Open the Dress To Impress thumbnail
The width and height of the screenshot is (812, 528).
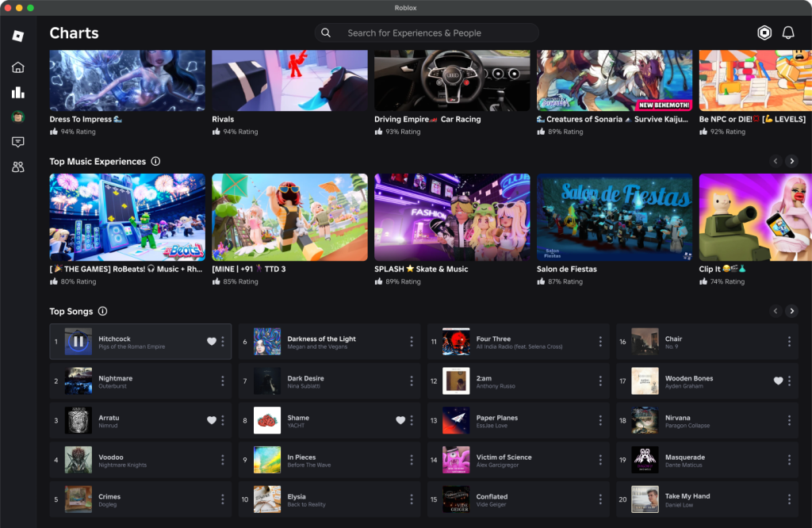point(128,80)
